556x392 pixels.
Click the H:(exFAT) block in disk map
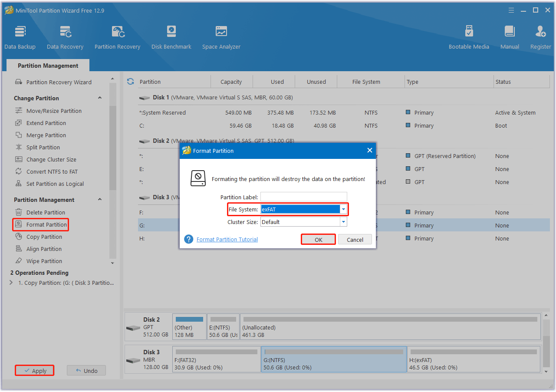click(474, 359)
